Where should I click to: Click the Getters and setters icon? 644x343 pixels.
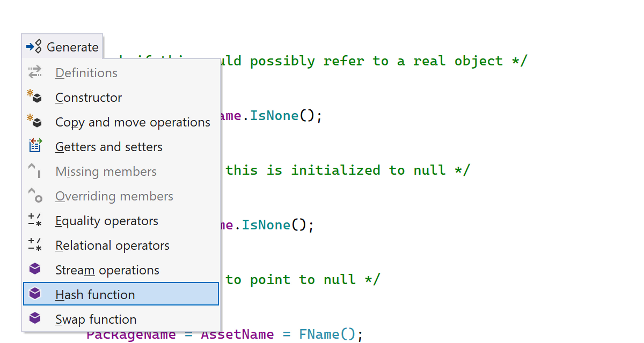point(35,146)
